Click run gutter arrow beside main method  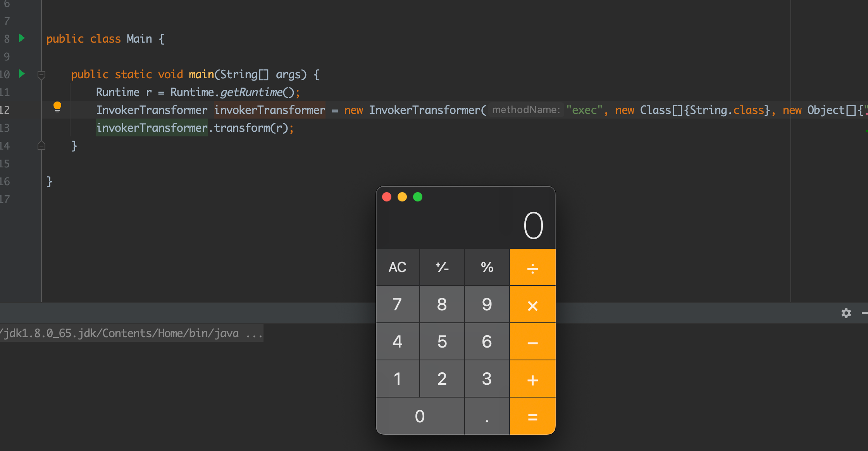[x=22, y=74]
